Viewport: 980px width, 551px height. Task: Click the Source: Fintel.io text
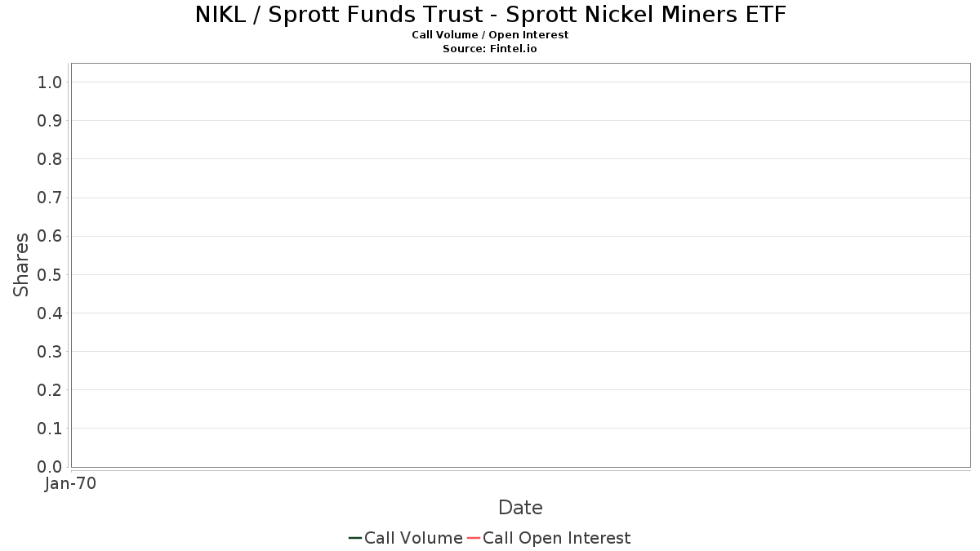click(490, 49)
